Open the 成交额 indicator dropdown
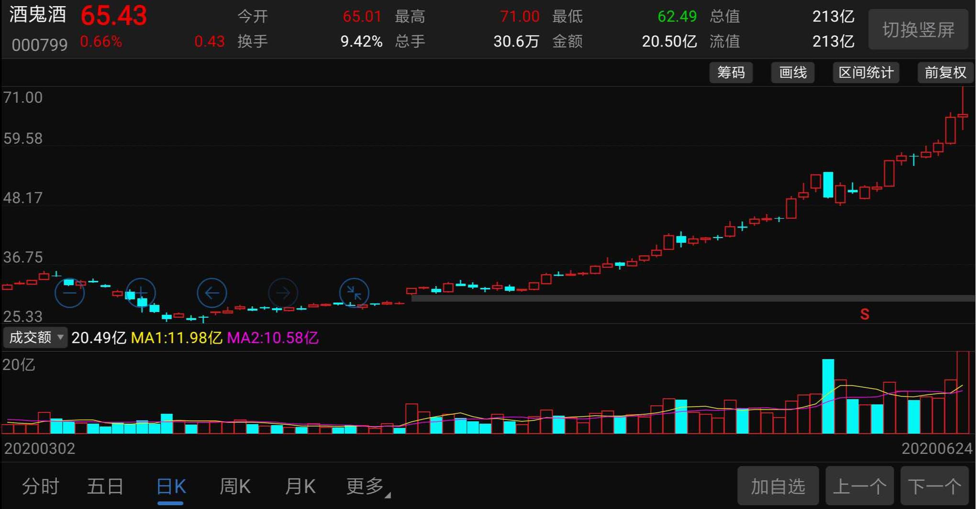Image resolution: width=980 pixels, height=509 pixels. click(x=35, y=338)
